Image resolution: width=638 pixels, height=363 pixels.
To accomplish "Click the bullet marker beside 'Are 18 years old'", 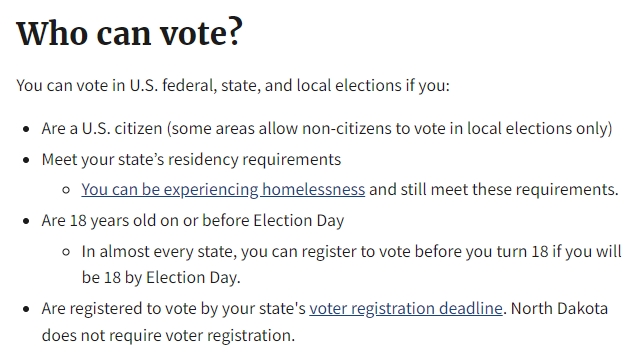I will [x=26, y=221].
